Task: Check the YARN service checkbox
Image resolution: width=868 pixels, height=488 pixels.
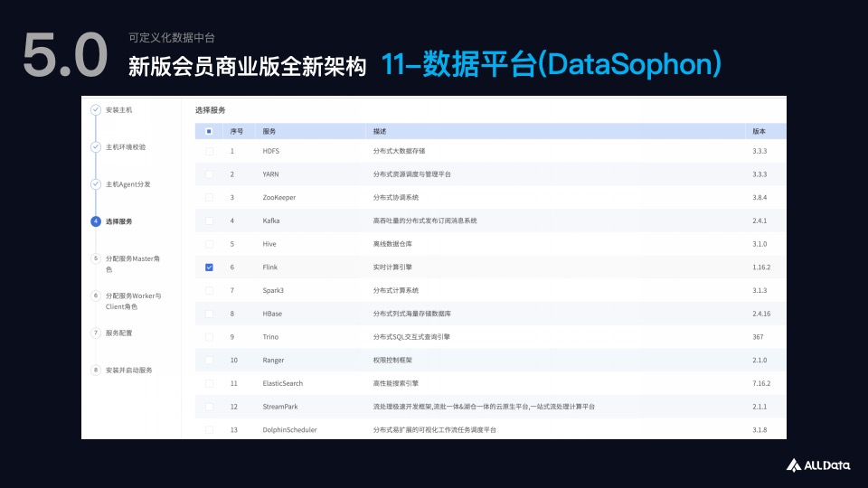Action: point(209,174)
